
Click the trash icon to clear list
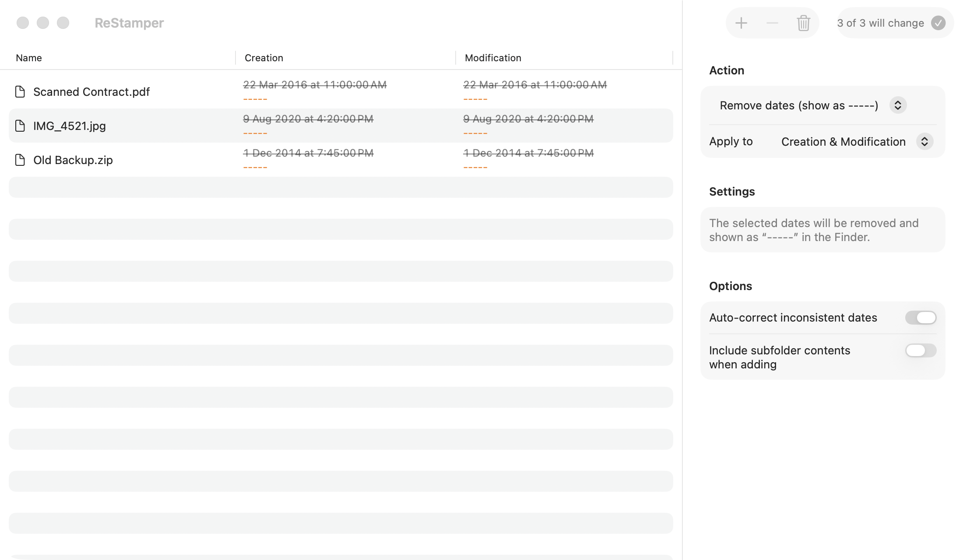(x=803, y=23)
